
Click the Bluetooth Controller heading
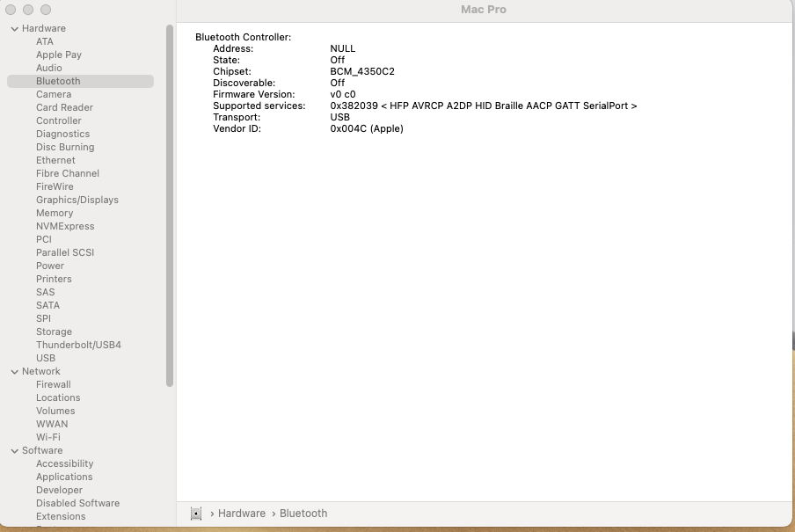click(x=244, y=37)
